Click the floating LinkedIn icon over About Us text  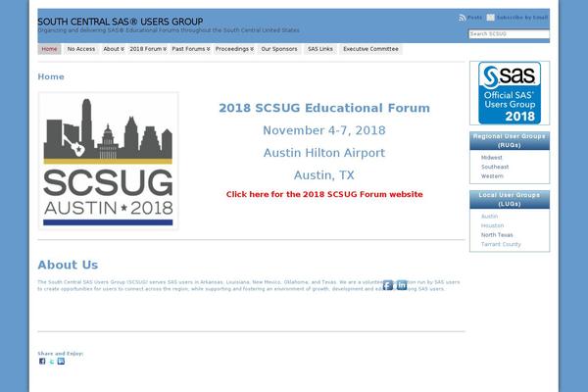click(x=402, y=285)
